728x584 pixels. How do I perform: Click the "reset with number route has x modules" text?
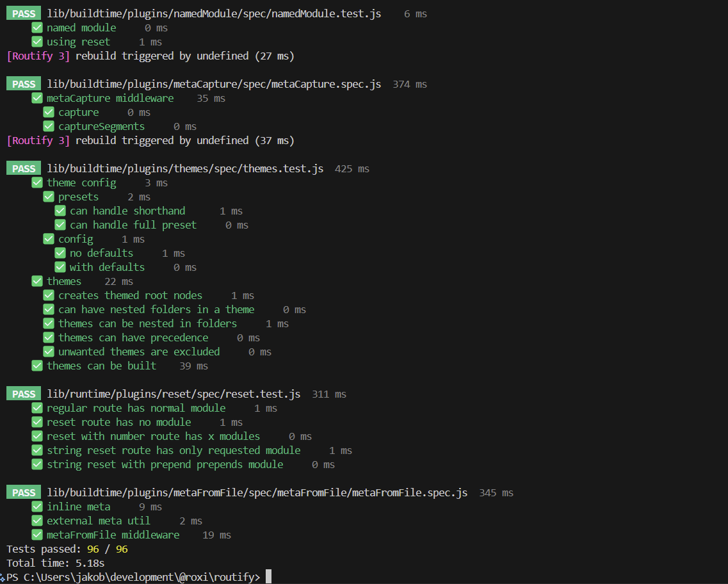pyautogui.click(x=153, y=436)
